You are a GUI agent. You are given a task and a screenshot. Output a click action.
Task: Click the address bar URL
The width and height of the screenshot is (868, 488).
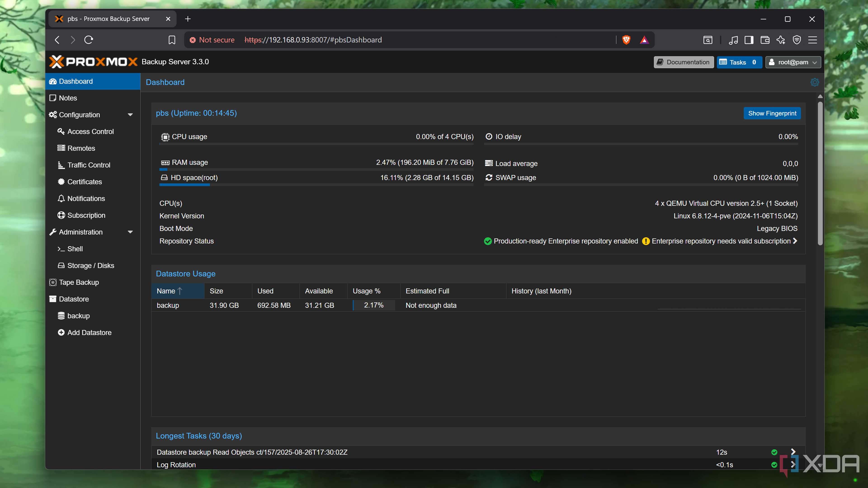tap(313, 40)
